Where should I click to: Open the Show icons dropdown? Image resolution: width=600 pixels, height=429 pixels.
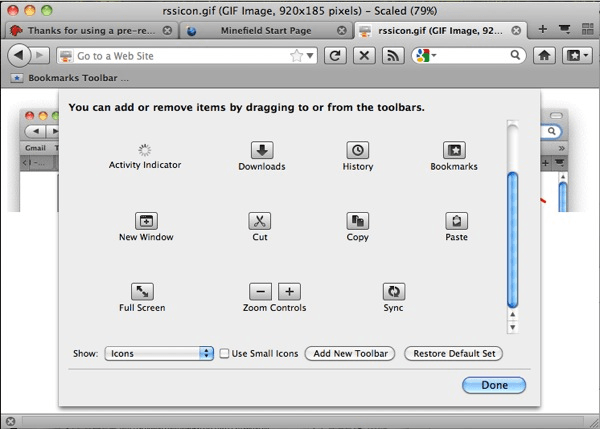tap(159, 353)
